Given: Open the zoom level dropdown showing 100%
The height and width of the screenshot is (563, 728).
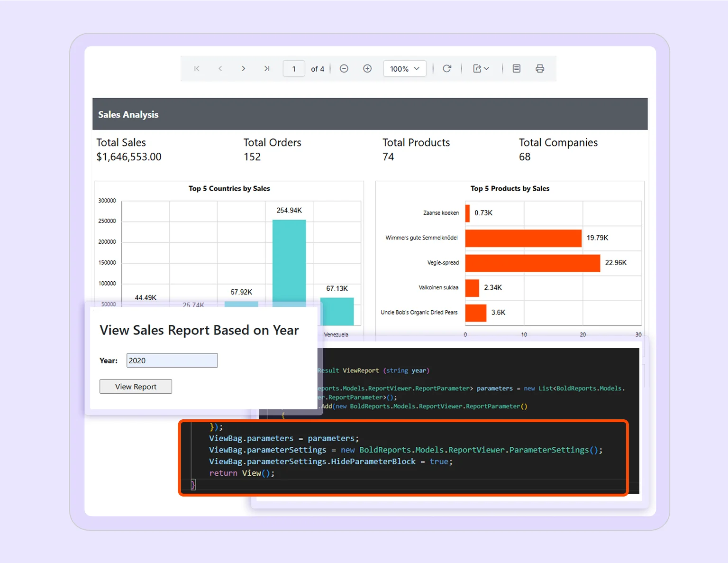Looking at the screenshot, I should (x=404, y=68).
